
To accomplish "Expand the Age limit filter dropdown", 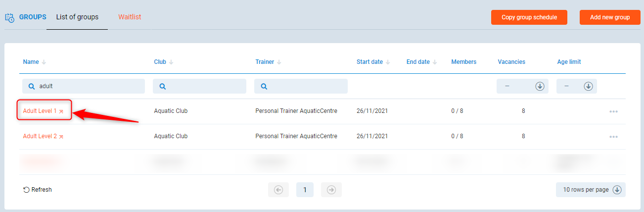I will (588, 86).
